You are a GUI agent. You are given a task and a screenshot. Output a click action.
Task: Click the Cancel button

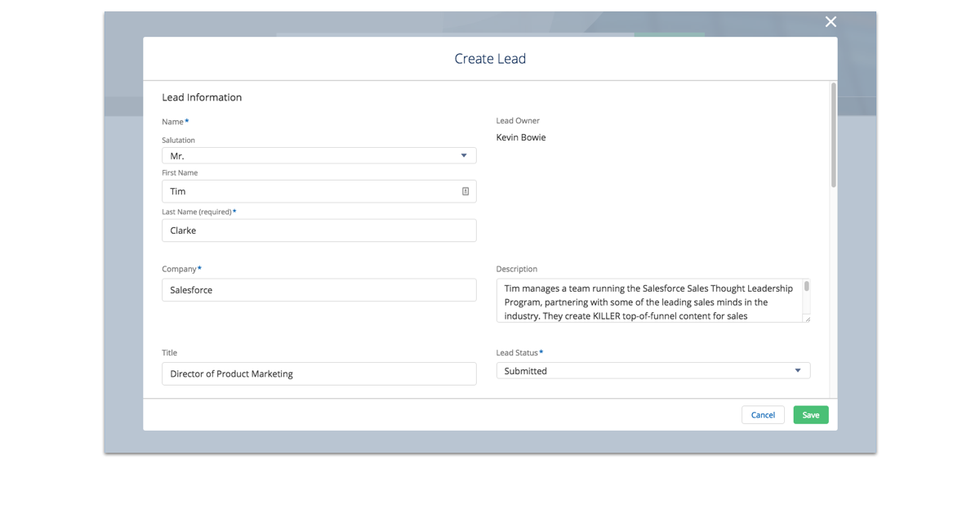tap(763, 415)
